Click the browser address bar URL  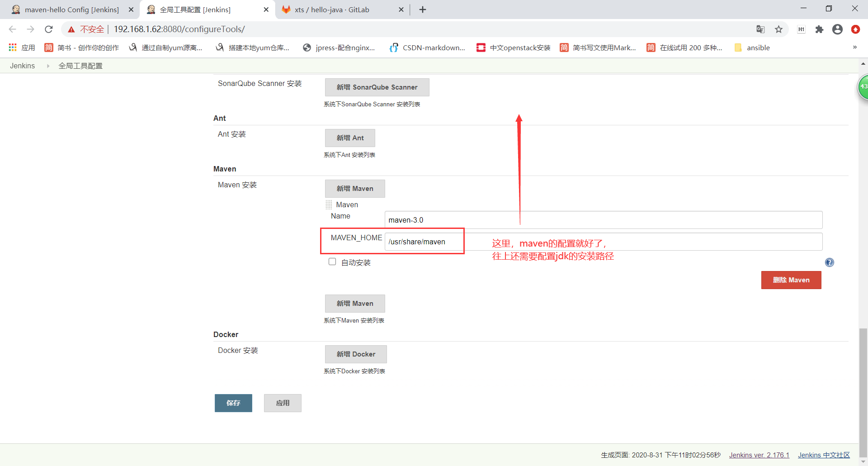point(179,29)
